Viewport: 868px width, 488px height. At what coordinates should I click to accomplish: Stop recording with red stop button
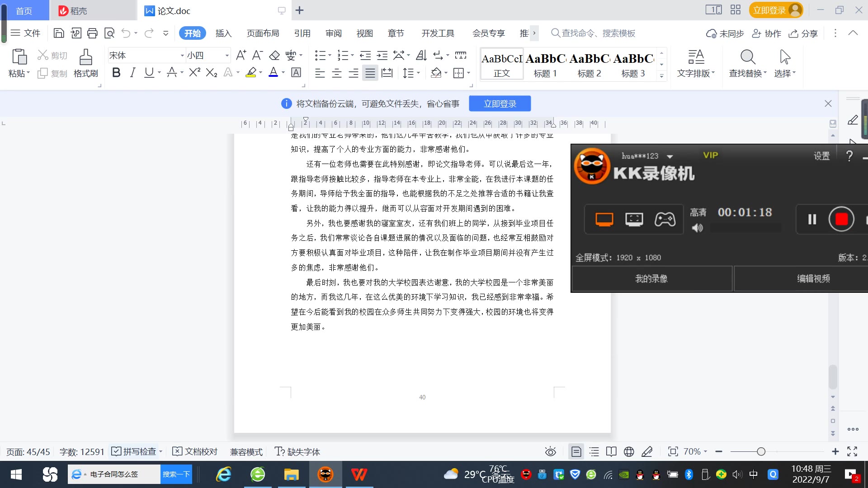pos(841,220)
